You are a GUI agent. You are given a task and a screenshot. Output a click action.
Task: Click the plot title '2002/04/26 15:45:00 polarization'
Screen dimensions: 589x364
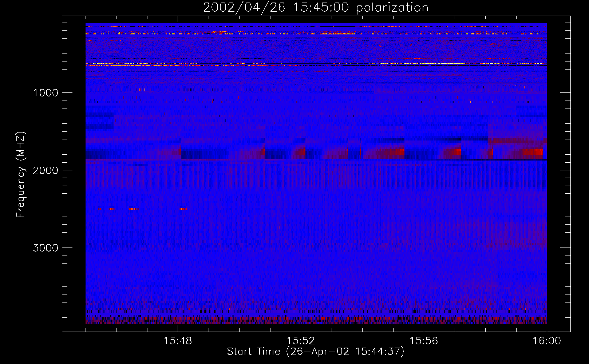[x=316, y=8]
